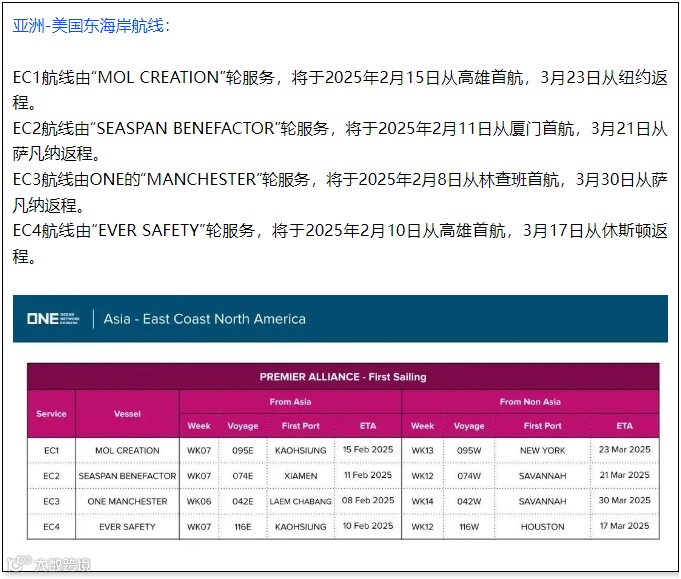
Task: Click the NEW YORK first port cell
Action: (x=542, y=450)
